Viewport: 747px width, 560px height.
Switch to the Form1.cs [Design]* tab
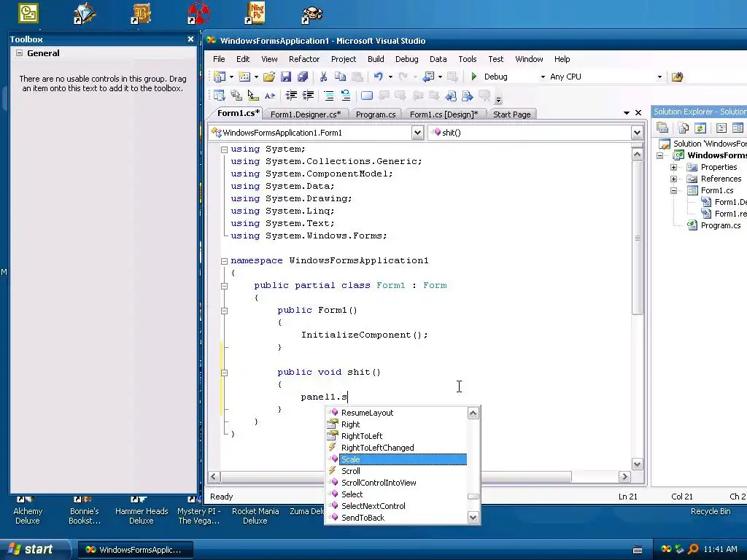(x=444, y=114)
